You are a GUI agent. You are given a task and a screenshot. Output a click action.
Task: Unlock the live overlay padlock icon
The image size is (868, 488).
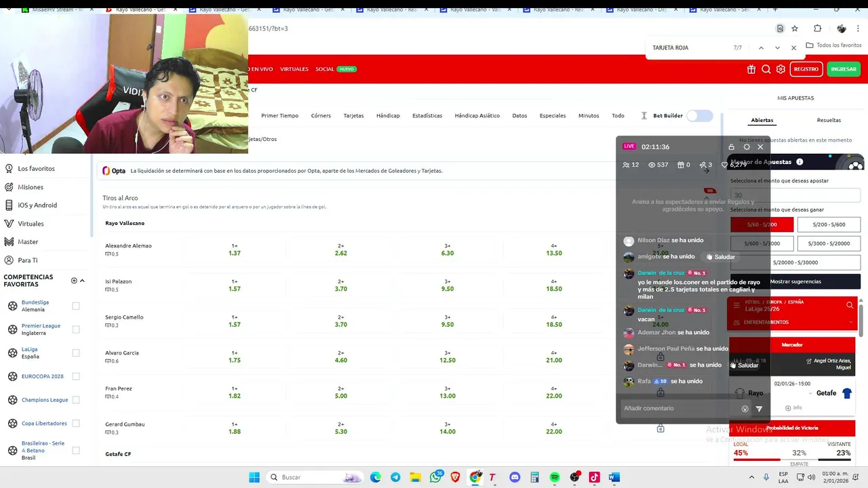point(731,146)
